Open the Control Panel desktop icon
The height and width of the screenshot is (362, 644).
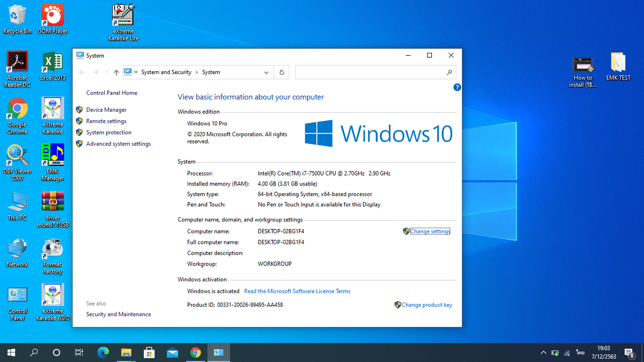17,303
